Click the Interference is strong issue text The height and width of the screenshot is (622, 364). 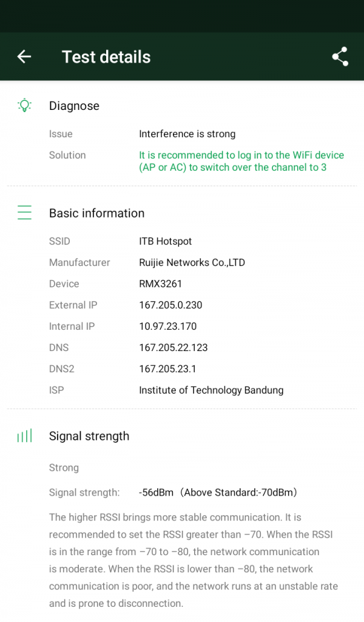pyautogui.click(x=187, y=134)
